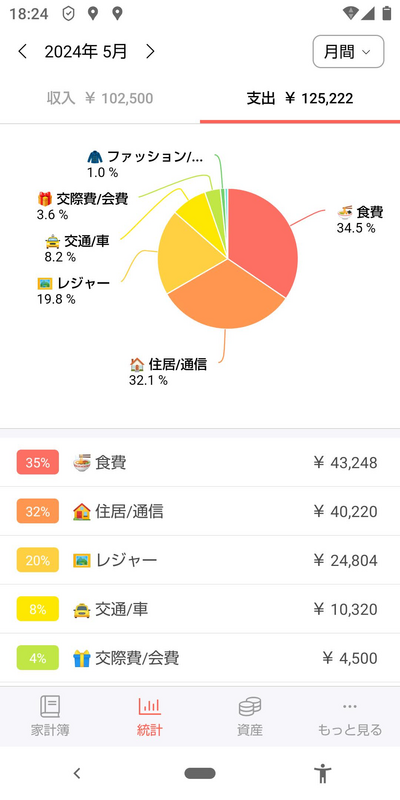The height and width of the screenshot is (800, 400).
Task: Tap the Android back navigation arrow
Action: pos(77,773)
